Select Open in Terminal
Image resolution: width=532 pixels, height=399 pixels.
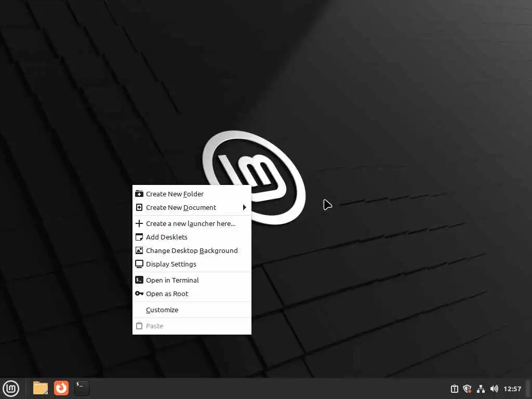pyautogui.click(x=192, y=280)
